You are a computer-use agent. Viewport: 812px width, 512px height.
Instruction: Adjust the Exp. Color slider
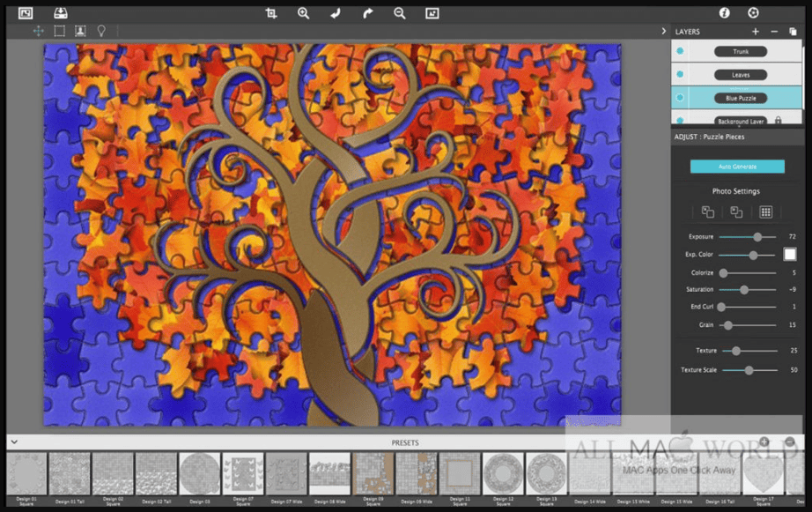click(x=747, y=255)
